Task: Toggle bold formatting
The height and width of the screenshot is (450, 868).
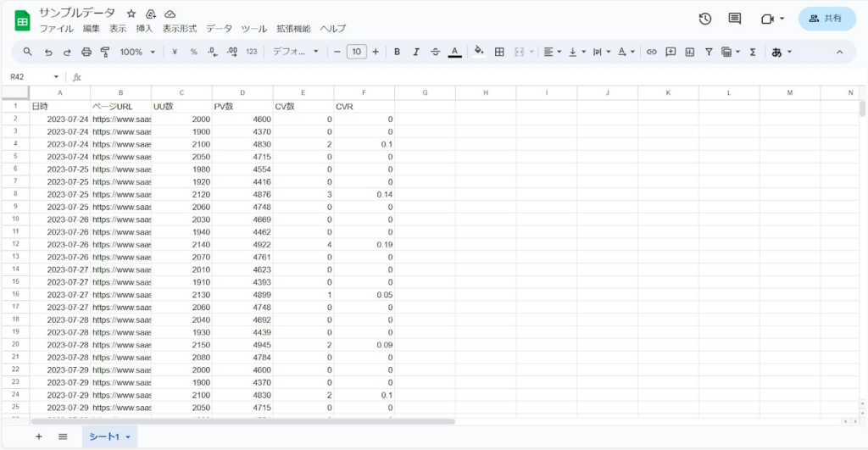Action: tap(397, 52)
